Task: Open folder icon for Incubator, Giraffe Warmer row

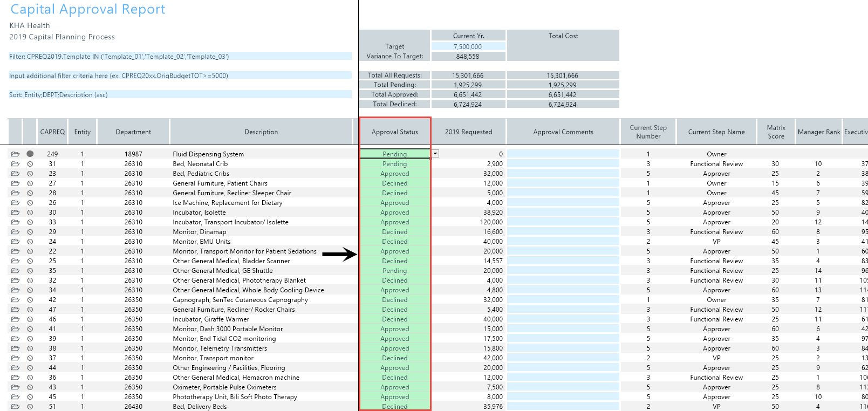Action: pyautogui.click(x=15, y=319)
